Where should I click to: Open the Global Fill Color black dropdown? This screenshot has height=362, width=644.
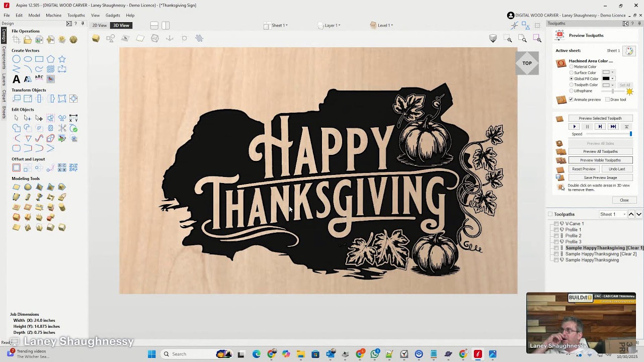[608, 78]
